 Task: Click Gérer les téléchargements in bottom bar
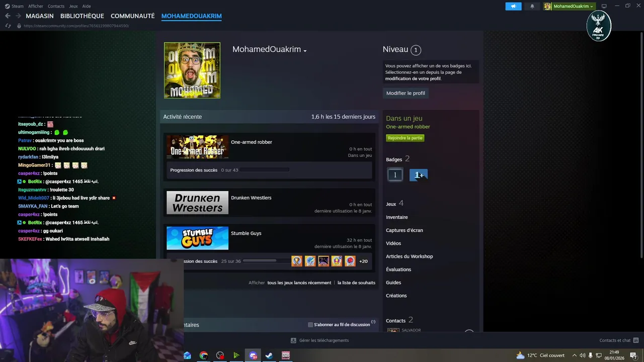pyautogui.click(x=324, y=340)
